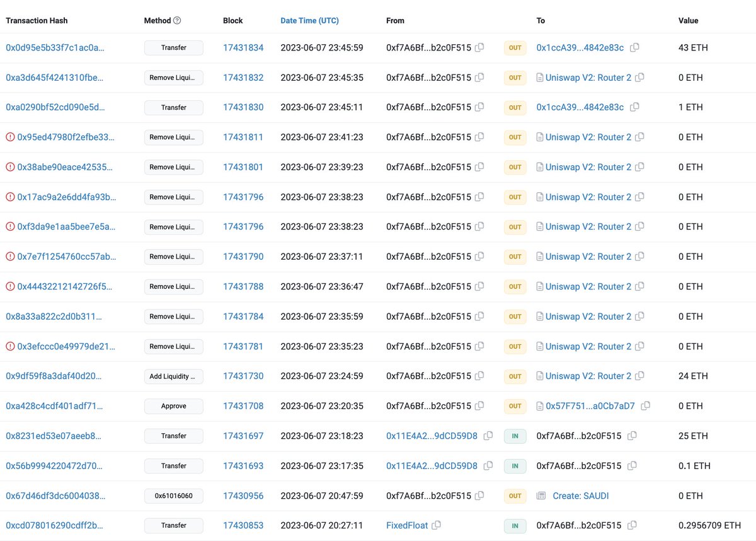Open Uniswap V2: Router 2 in 24 ETH row
756x541 pixels.
tap(588, 376)
